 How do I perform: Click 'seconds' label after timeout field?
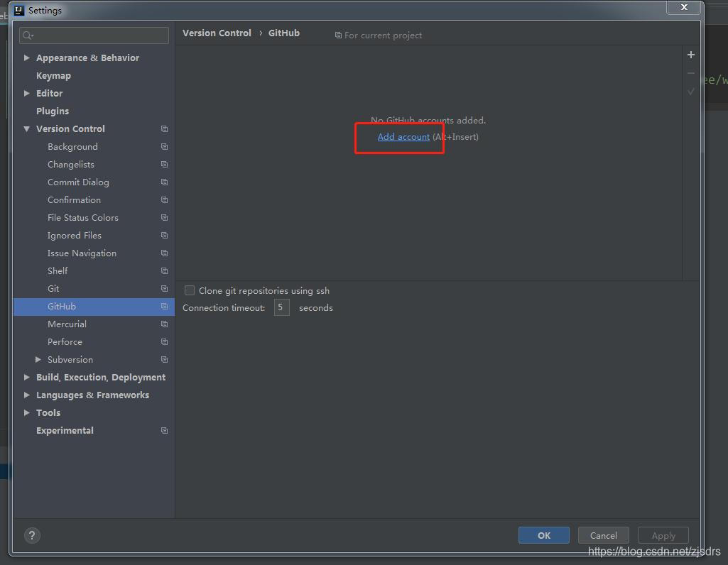(316, 308)
